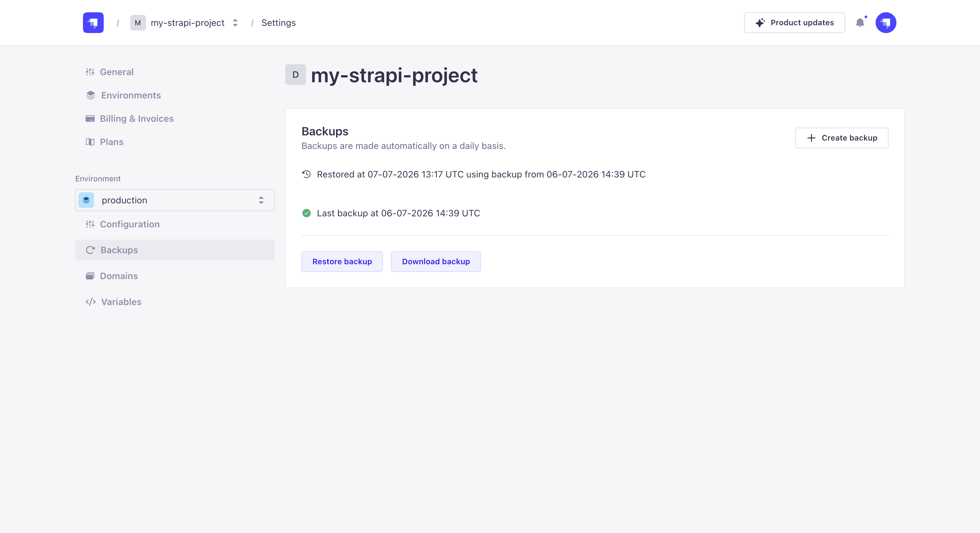Open the production environment dropdown
The image size is (980, 533).
click(175, 200)
